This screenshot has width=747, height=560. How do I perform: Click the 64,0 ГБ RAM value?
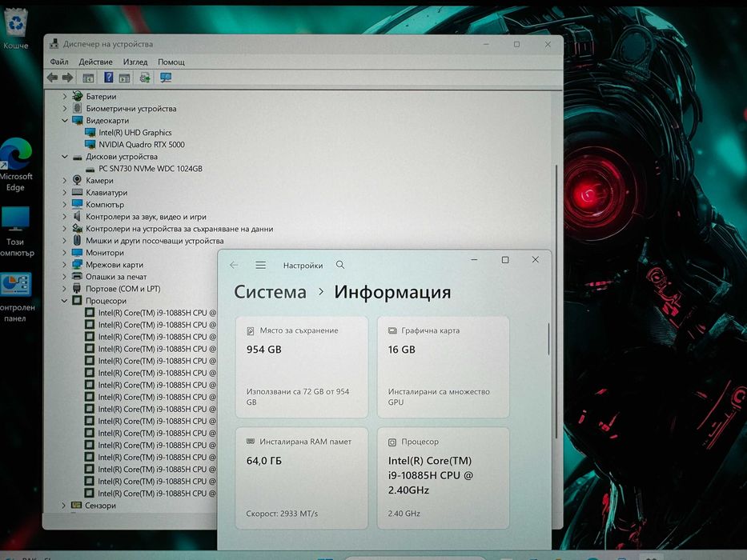(x=264, y=461)
